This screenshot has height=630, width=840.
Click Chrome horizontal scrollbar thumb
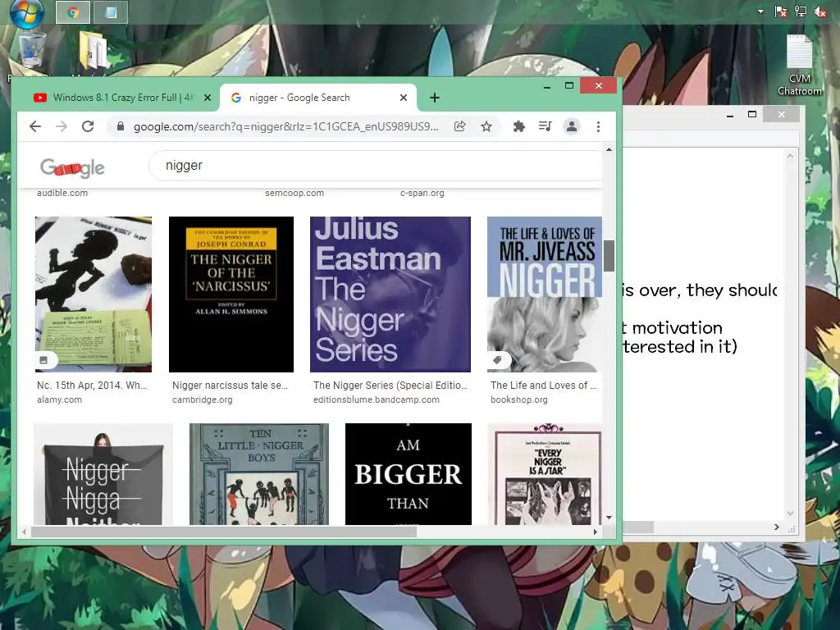coord(224,532)
